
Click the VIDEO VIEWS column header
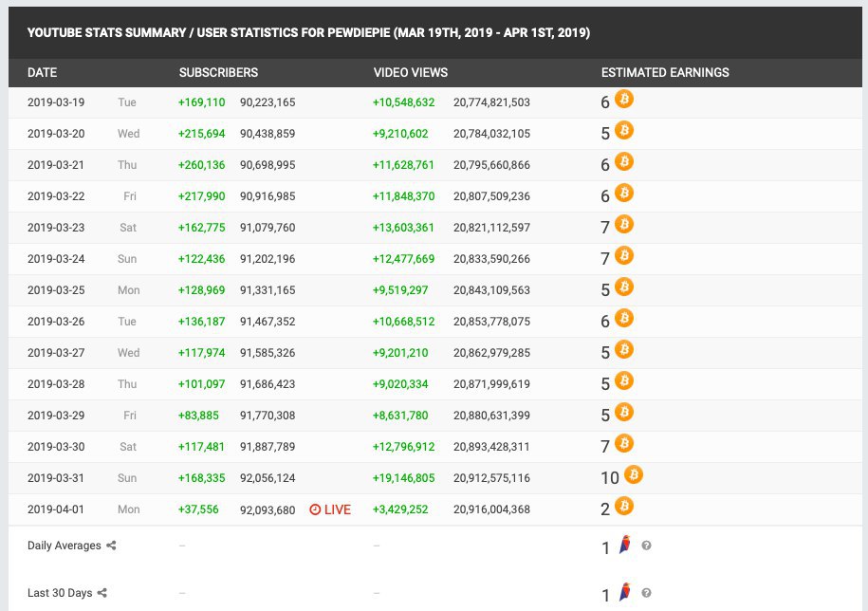coord(411,72)
